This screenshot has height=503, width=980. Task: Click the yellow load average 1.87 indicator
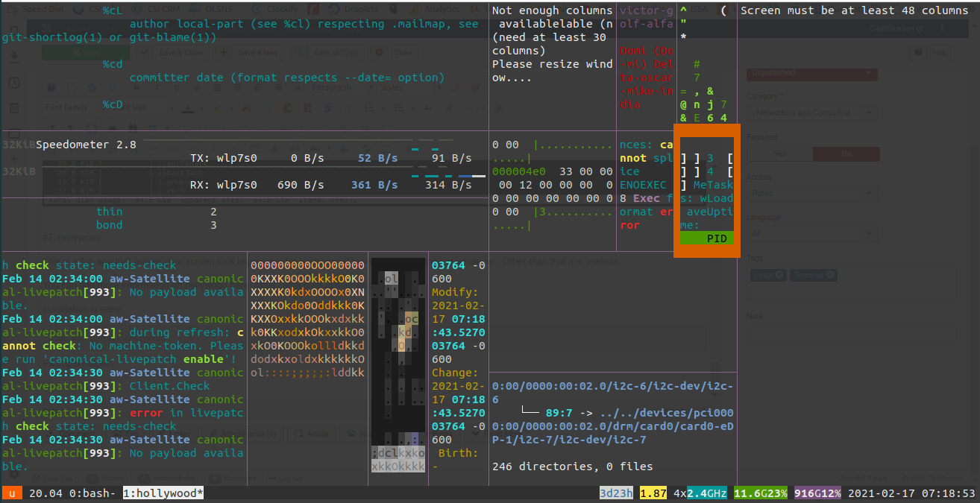[653, 493]
